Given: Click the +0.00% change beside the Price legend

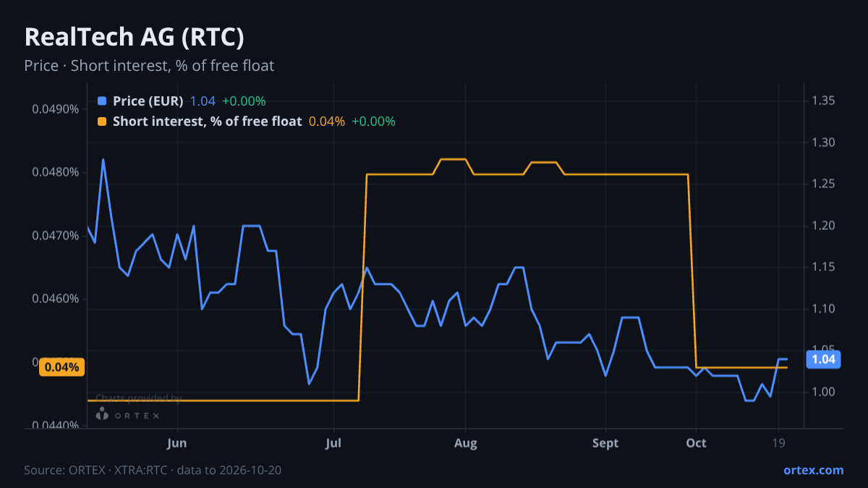Looking at the screenshot, I should tap(244, 101).
